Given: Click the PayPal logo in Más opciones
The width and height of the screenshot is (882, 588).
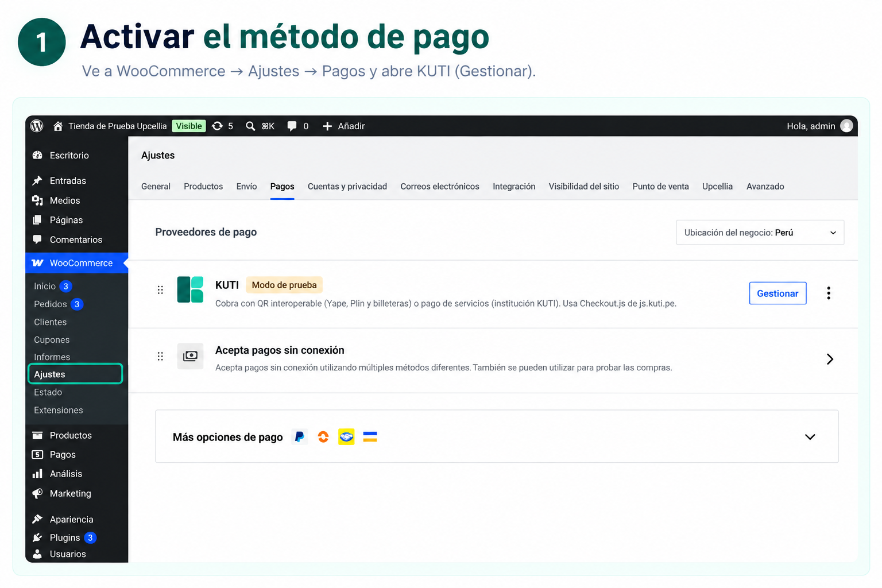Looking at the screenshot, I should pos(300,437).
